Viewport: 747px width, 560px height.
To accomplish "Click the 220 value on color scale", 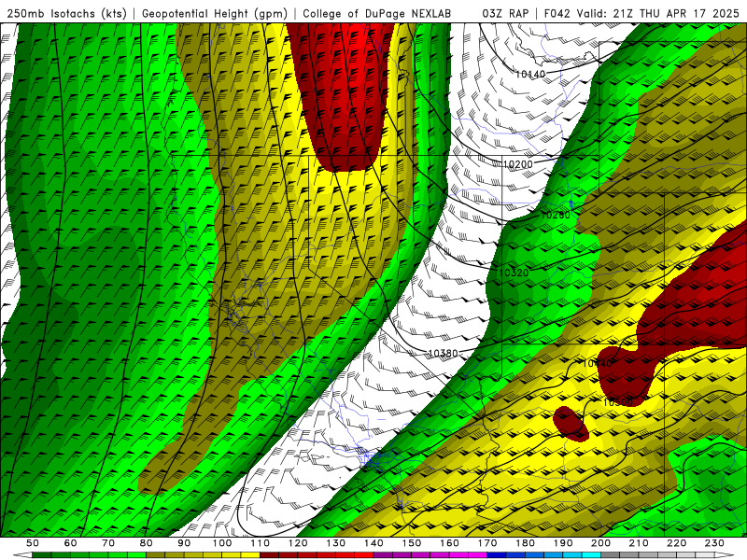I will pos(677,543).
